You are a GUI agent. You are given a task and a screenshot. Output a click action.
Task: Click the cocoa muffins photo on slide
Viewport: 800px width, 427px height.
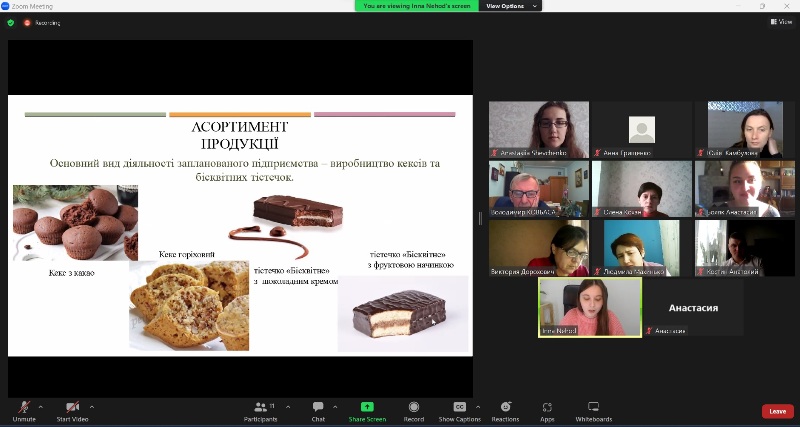75,223
